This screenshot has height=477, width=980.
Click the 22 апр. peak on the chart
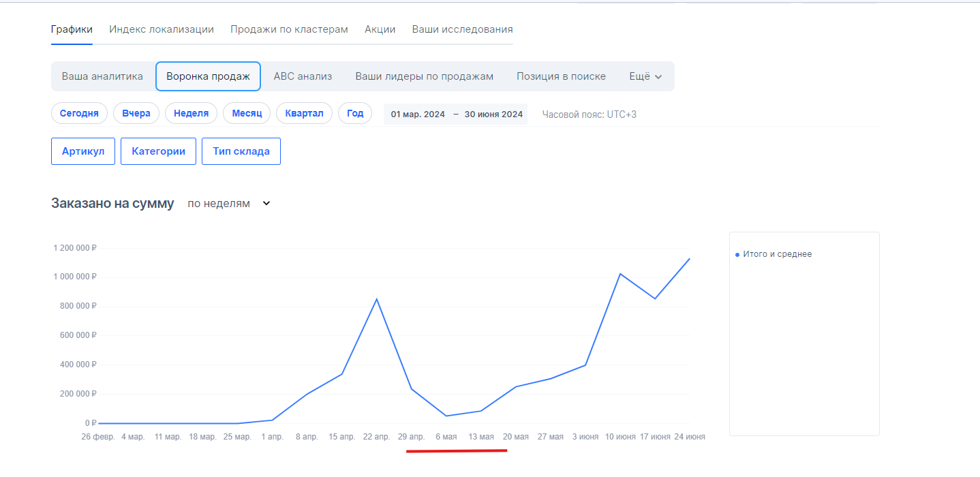pyautogui.click(x=376, y=299)
